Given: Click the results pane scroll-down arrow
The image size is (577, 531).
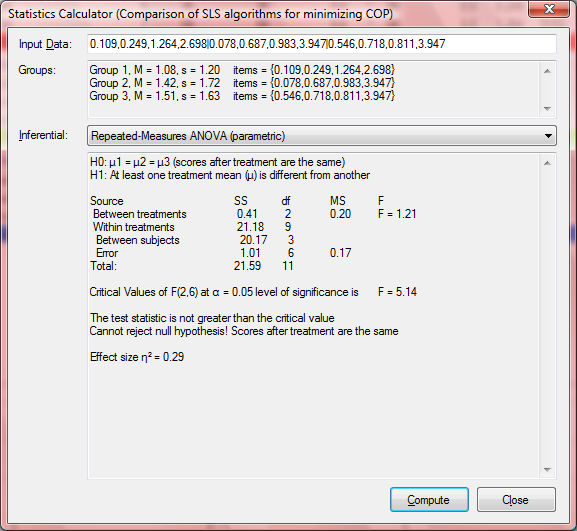Looking at the screenshot, I should pyautogui.click(x=547, y=470).
